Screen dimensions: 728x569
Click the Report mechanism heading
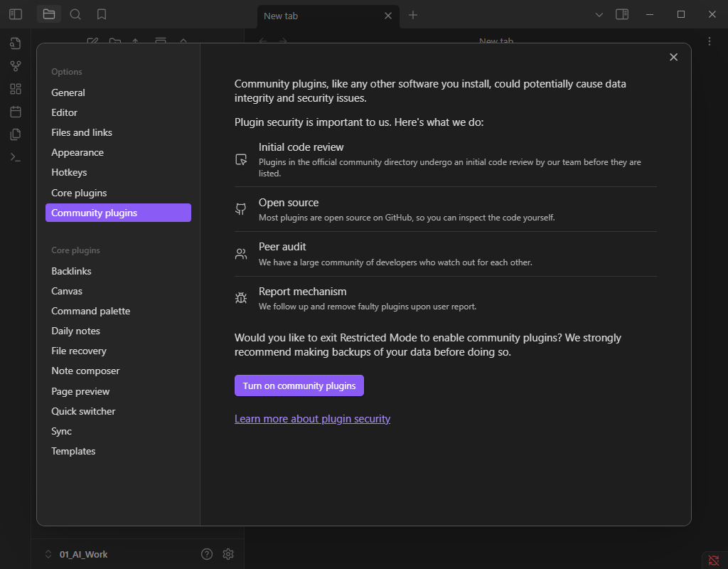(x=302, y=291)
